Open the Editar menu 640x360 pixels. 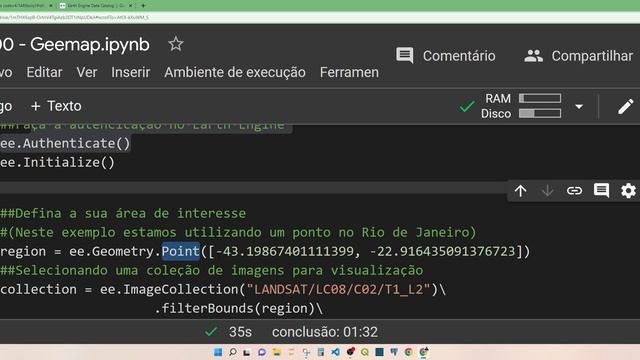tap(44, 72)
